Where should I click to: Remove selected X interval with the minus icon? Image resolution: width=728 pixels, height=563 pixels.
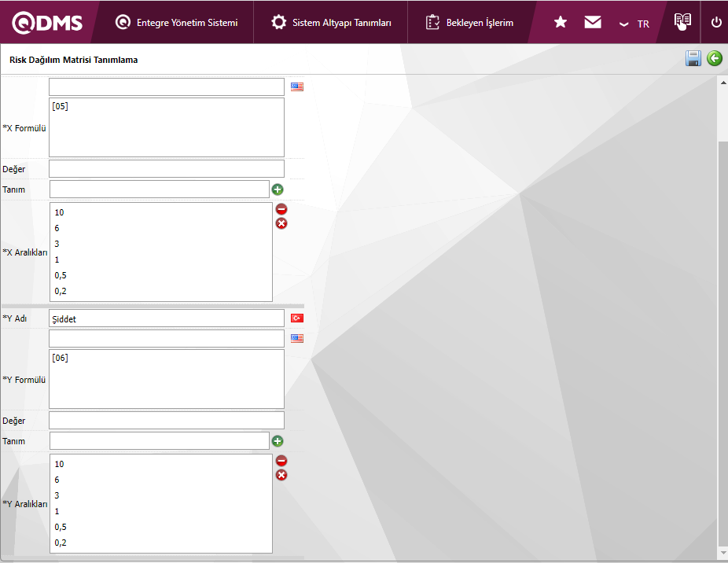click(281, 209)
